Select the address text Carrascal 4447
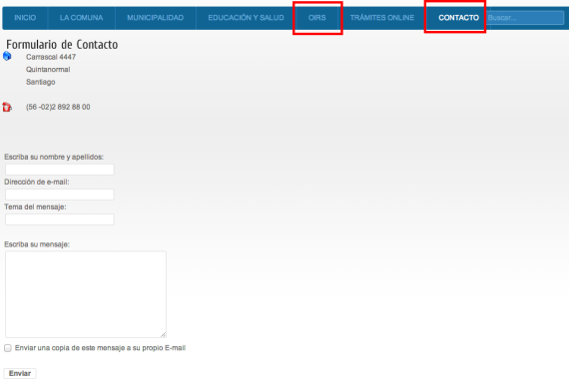This screenshot has height=392, width=569. coord(51,57)
